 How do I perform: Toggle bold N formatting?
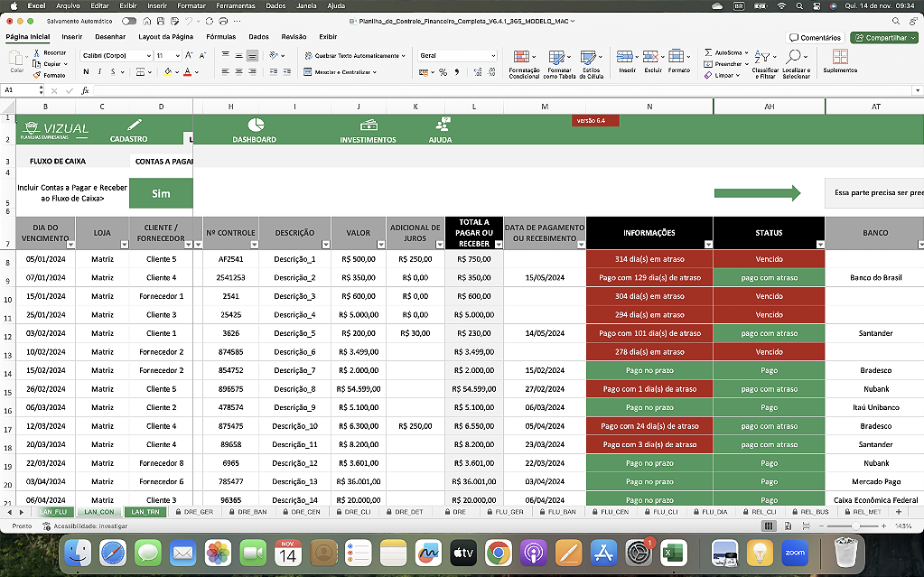[x=86, y=72]
